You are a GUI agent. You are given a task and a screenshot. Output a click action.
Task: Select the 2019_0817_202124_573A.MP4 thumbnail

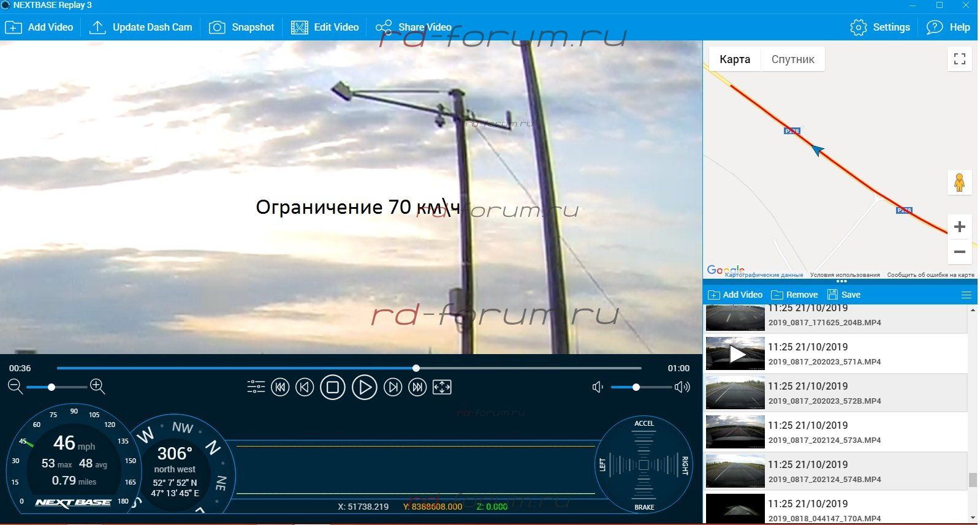click(x=735, y=432)
